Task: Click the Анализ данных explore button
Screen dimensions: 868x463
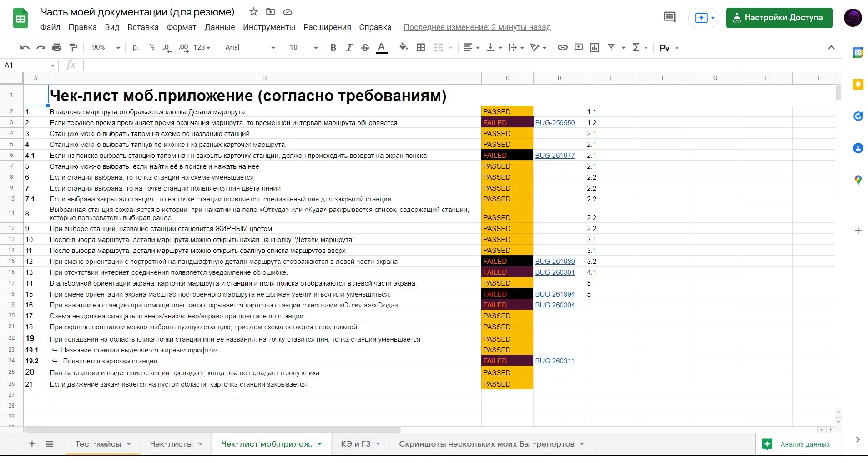Action: coord(796,444)
